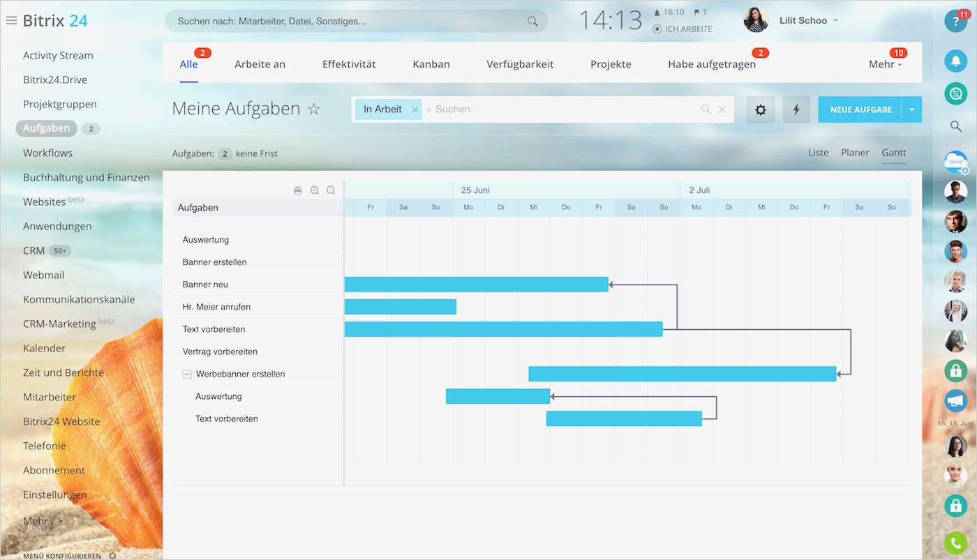Open CRM in the left menu

click(33, 250)
